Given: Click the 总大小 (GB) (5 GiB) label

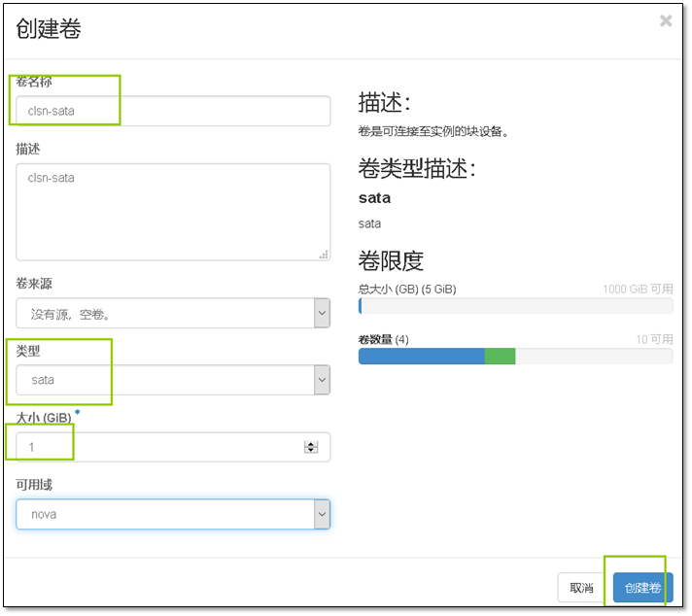Looking at the screenshot, I should pos(407,289).
